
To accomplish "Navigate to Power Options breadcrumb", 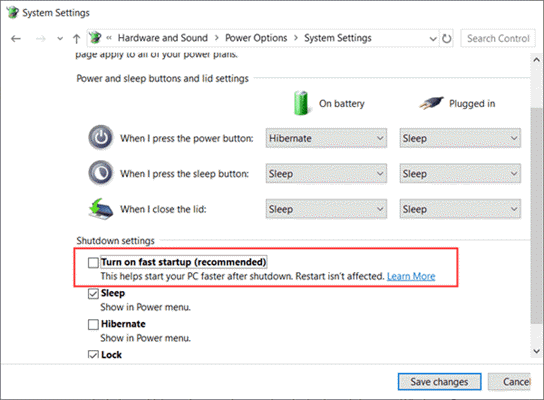I will pos(256,38).
